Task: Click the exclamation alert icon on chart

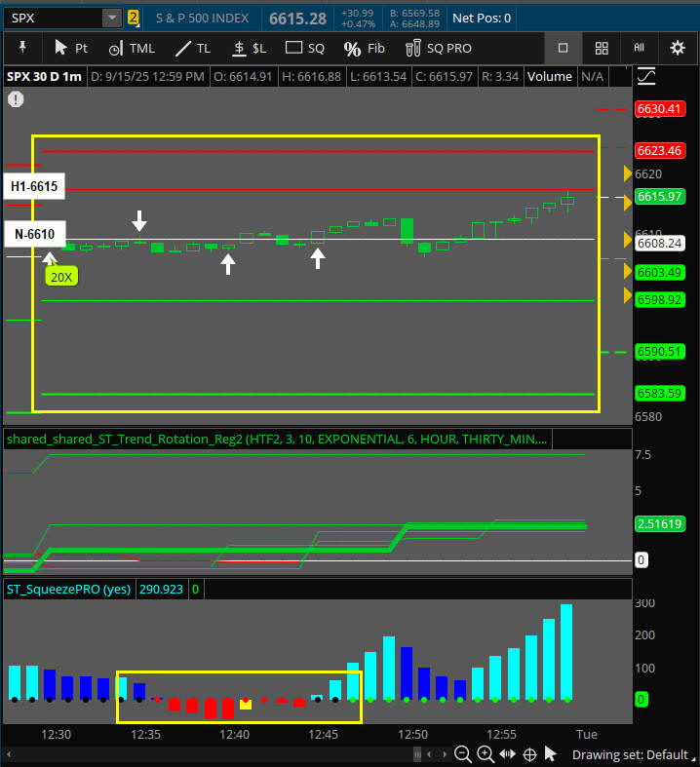Action: pyautogui.click(x=16, y=98)
